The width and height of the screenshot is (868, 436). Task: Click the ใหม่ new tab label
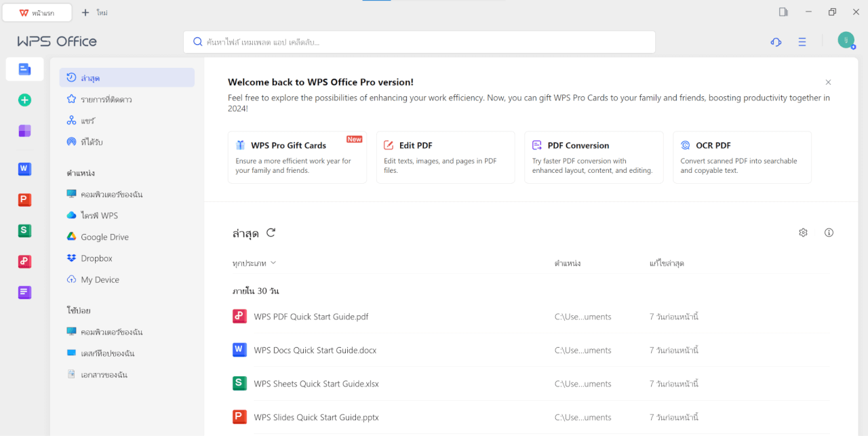pyautogui.click(x=102, y=13)
